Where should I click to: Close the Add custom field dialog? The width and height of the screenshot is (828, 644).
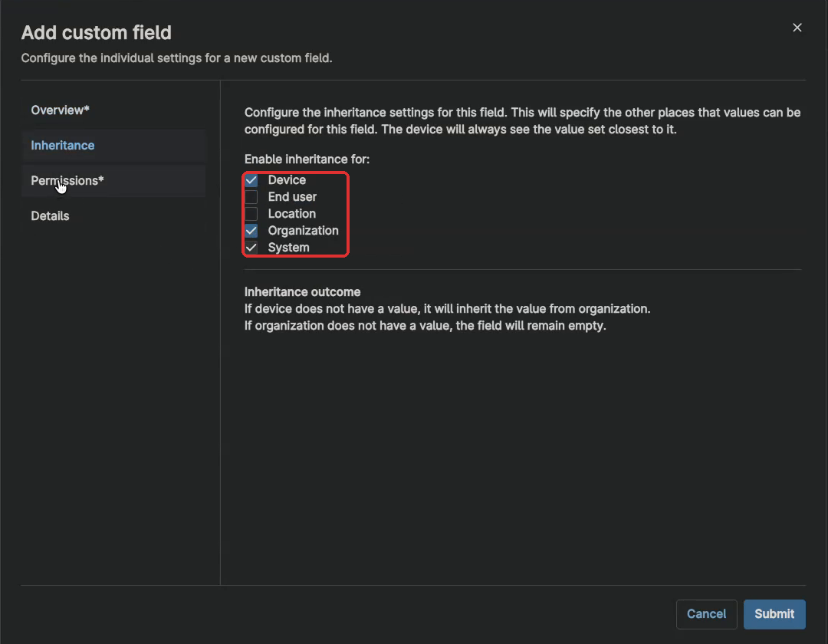[x=797, y=28]
